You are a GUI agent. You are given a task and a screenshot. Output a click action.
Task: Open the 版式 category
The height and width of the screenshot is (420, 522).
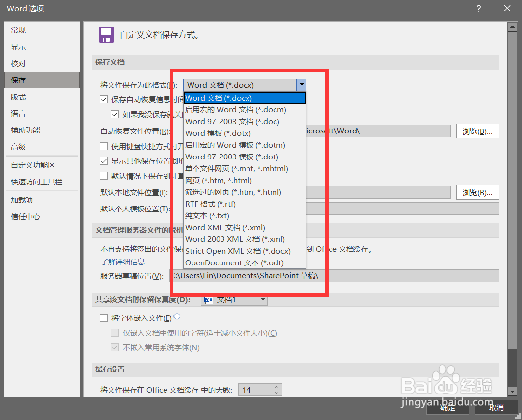point(42,97)
